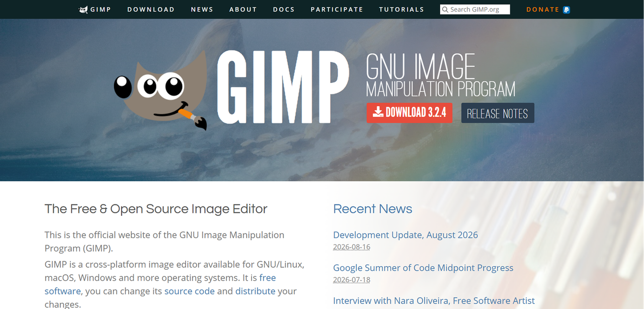Open the Download menu item
The image size is (644, 309).
151,10
